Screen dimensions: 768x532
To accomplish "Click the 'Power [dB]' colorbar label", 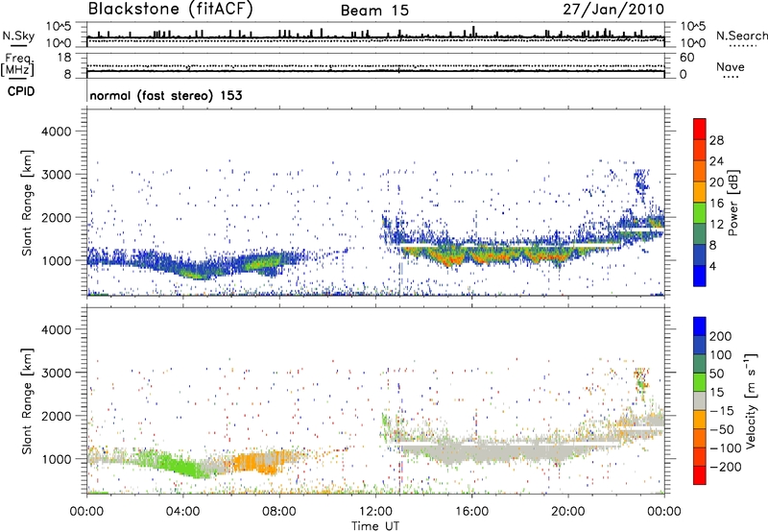I will coord(733,203).
